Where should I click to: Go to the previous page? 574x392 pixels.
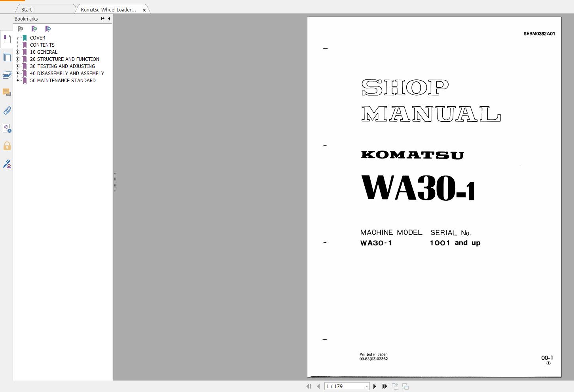[318, 386]
